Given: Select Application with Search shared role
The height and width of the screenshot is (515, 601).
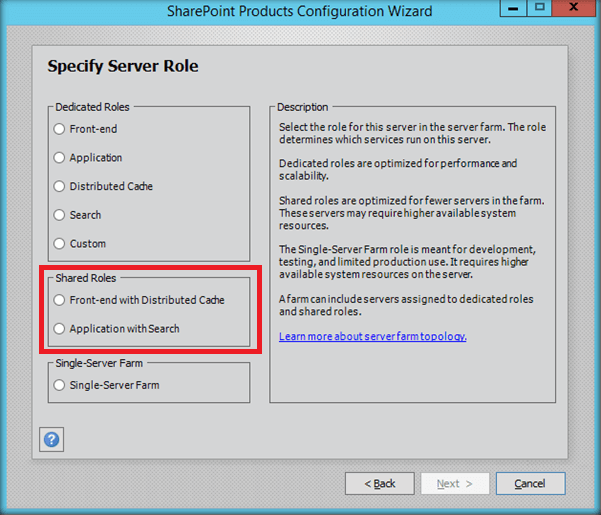Looking at the screenshot, I should 59,329.
